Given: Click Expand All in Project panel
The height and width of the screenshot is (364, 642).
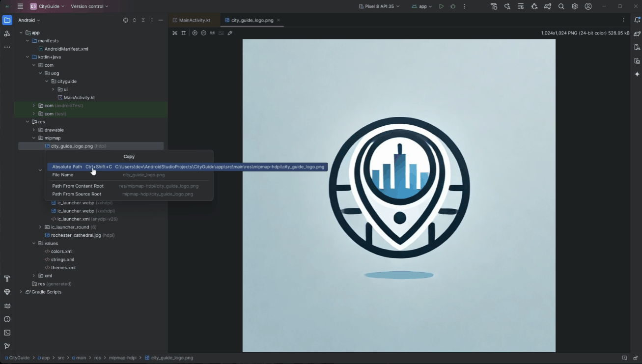Looking at the screenshot, I should [134, 20].
